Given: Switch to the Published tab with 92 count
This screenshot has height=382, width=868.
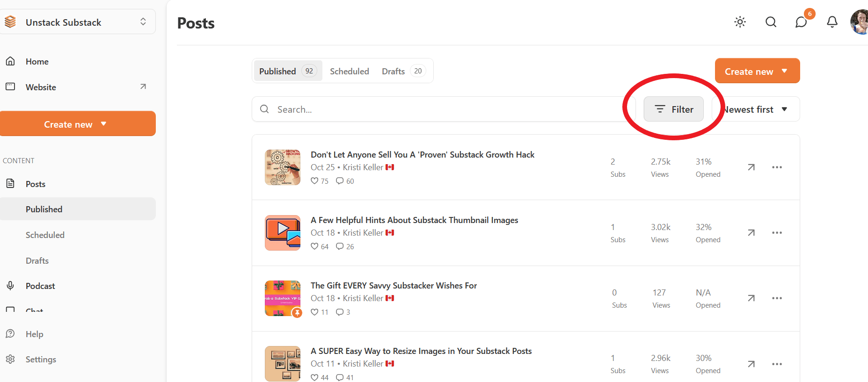Looking at the screenshot, I should 288,71.
